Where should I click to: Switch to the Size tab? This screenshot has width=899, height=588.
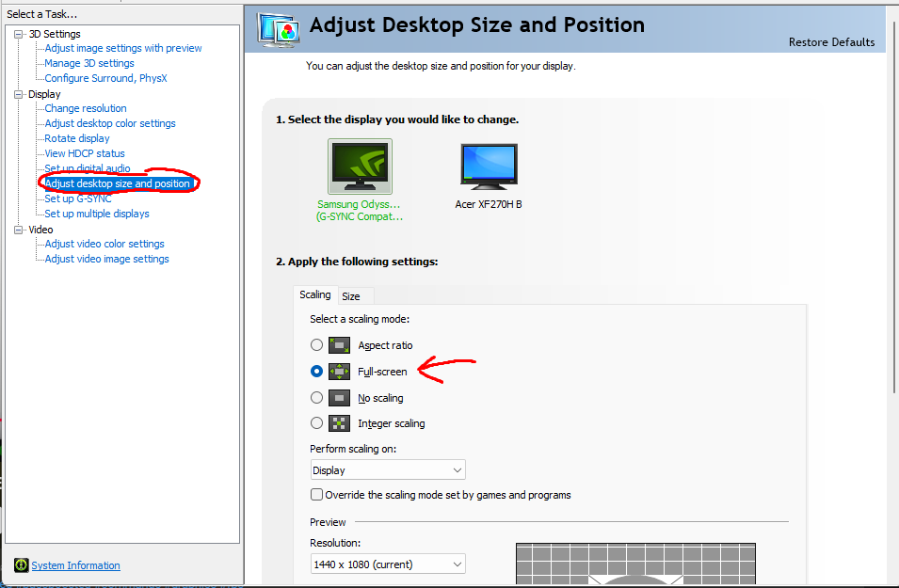(351, 296)
